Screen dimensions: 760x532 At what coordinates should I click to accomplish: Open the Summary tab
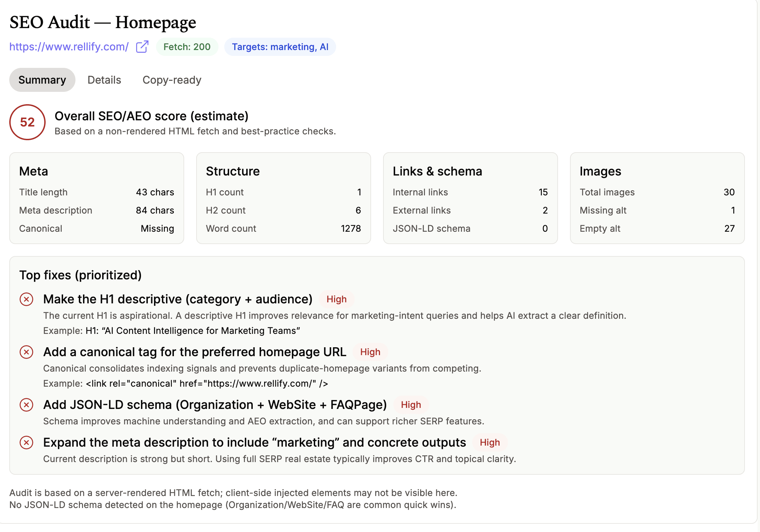[42, 80]
